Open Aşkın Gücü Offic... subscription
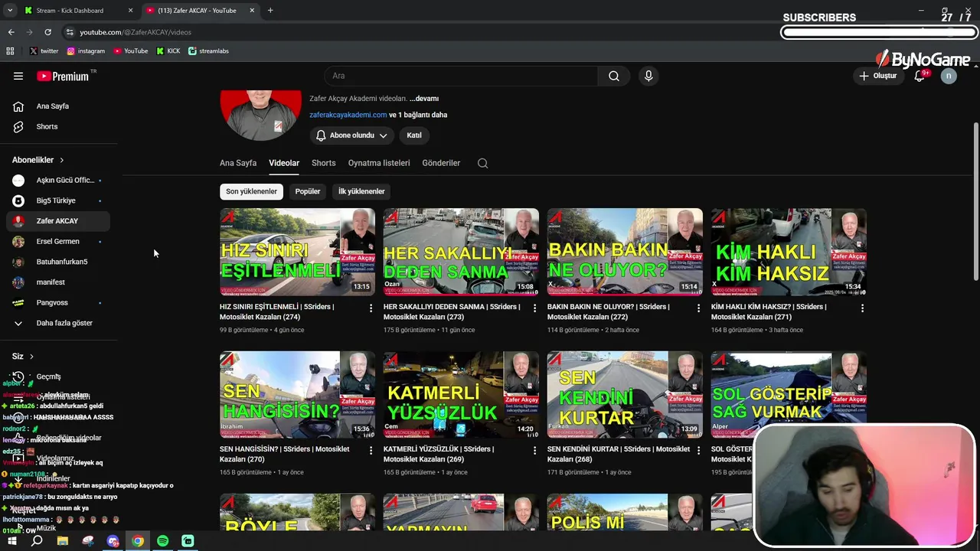 point(58,181)
